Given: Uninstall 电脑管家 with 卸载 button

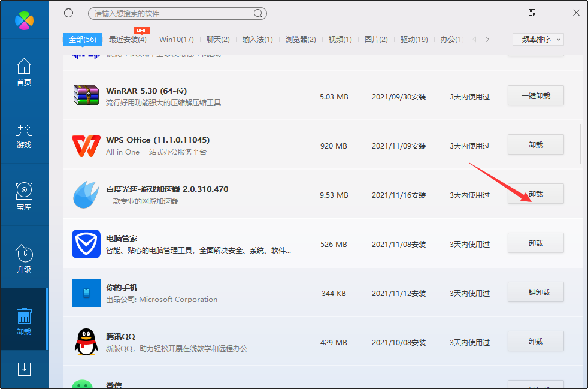Looking at the screenshot, I should (536, 243).
